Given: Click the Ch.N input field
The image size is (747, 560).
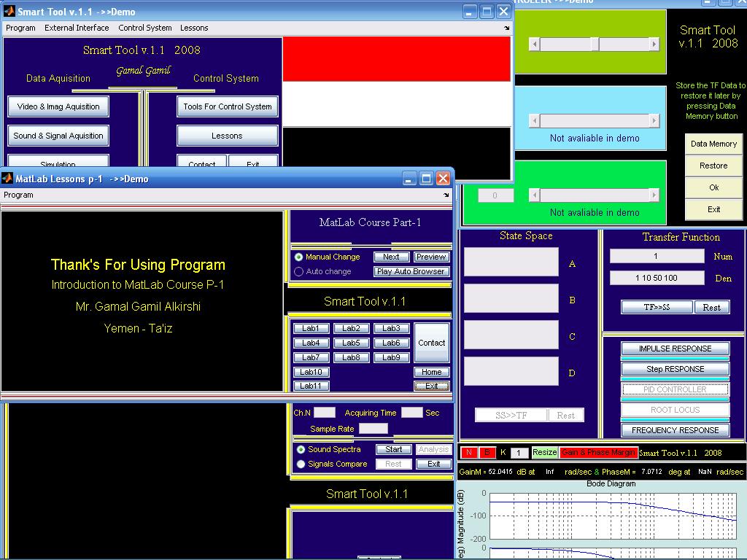Looking at the screenshot, I should 325,413.
